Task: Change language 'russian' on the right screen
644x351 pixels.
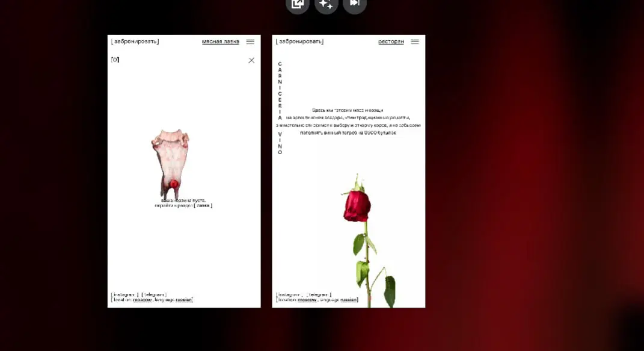Action: (349, 300)
